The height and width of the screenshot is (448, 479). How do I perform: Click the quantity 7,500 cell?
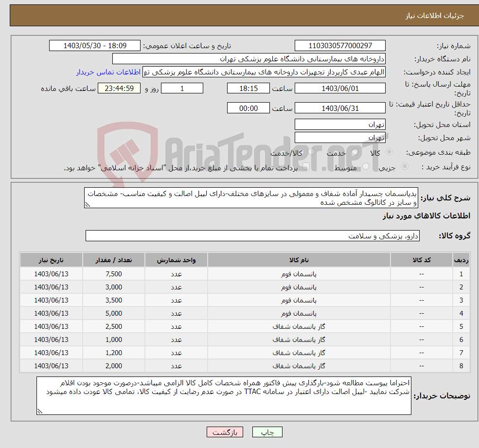click(114, 274)
